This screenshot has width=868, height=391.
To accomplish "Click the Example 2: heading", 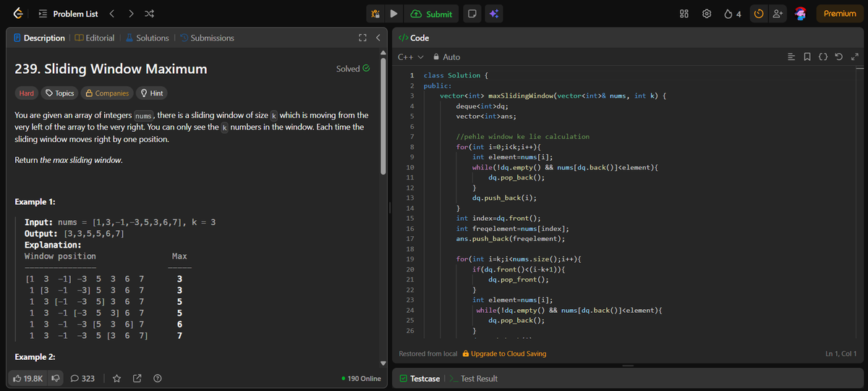I will pos(35,357).
